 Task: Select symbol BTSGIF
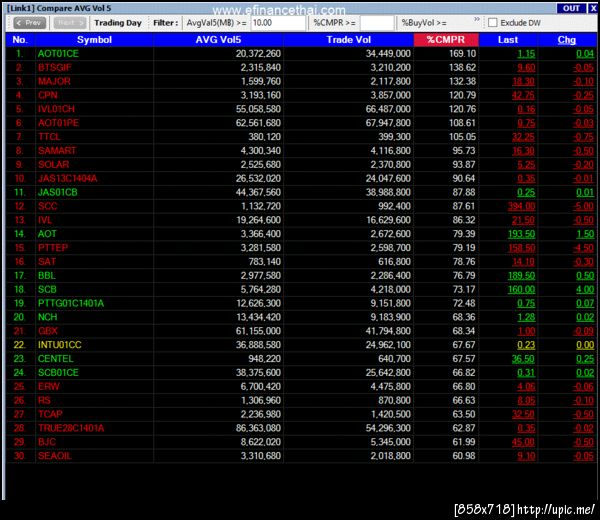(x=55, y=67)
